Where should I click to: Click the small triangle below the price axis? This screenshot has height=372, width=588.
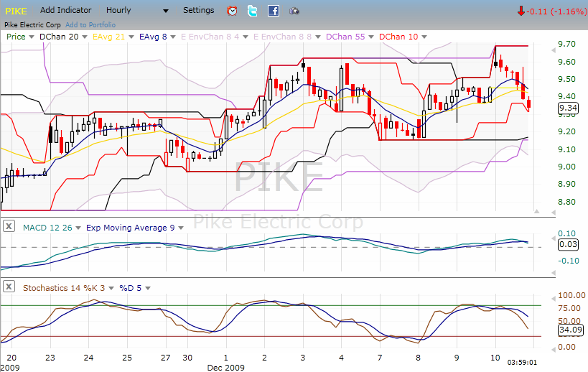(x=536, y=212)
